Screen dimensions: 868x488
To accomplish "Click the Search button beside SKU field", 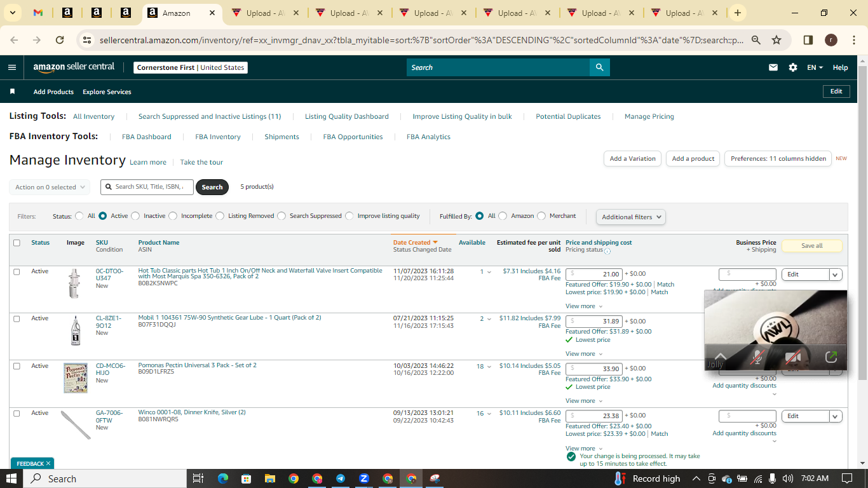I will pos(212,187).
